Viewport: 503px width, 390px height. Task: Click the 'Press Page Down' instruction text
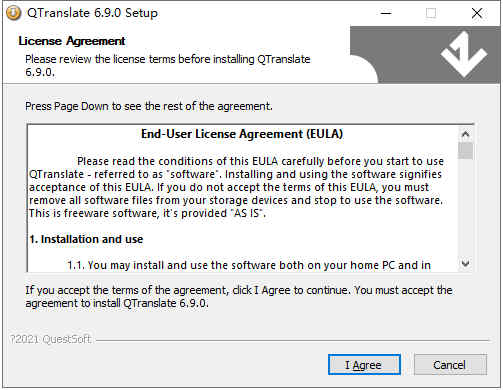coord(149,106)
